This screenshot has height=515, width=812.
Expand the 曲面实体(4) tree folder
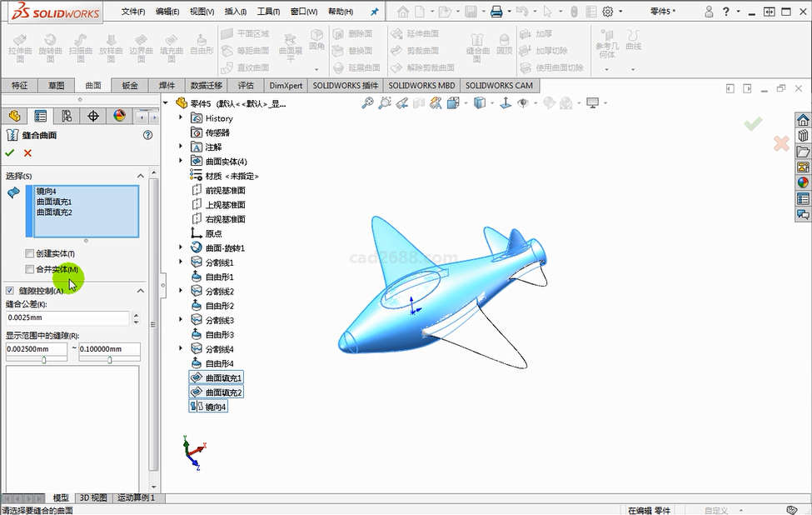181,161
